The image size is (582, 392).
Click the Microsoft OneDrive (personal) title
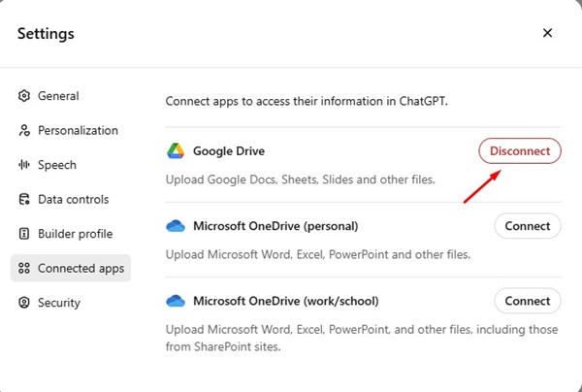275,226
